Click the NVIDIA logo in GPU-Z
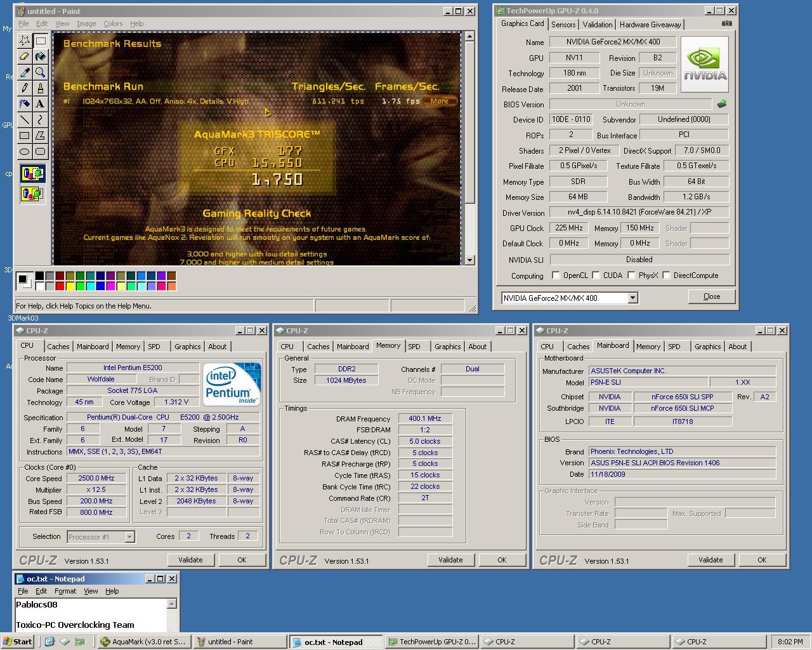812x650 pixels. (705, 65)
